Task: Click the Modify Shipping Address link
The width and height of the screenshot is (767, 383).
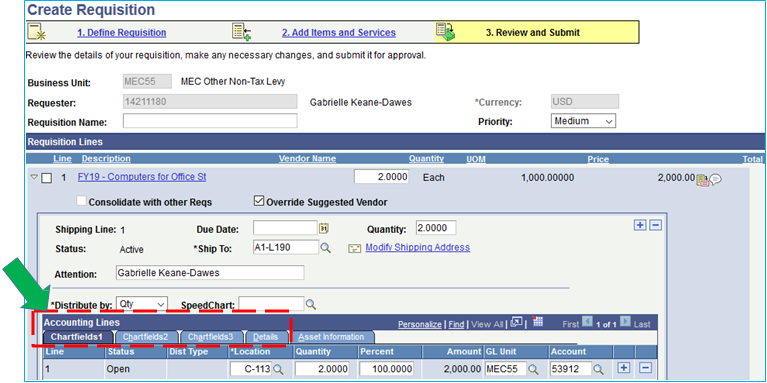Action: click(x=418, y=247)
